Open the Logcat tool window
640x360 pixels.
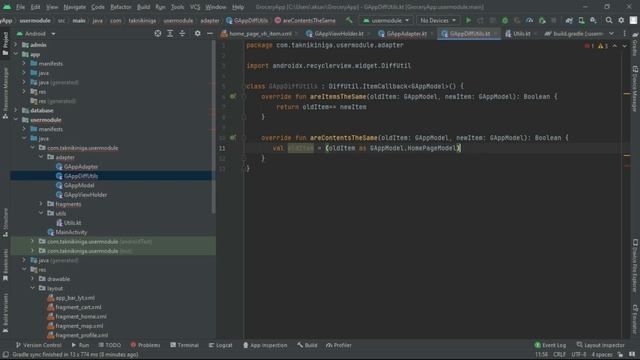221,345
